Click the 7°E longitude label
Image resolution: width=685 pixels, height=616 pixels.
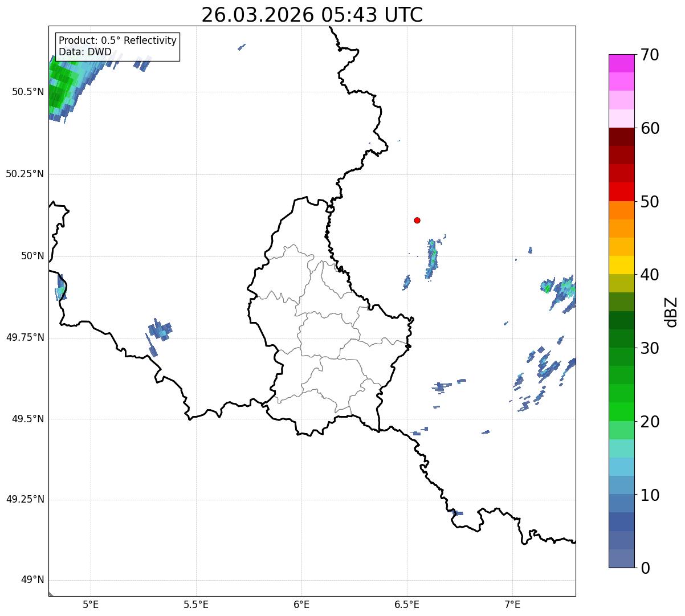pyautogui.click(x=512, y=604)
